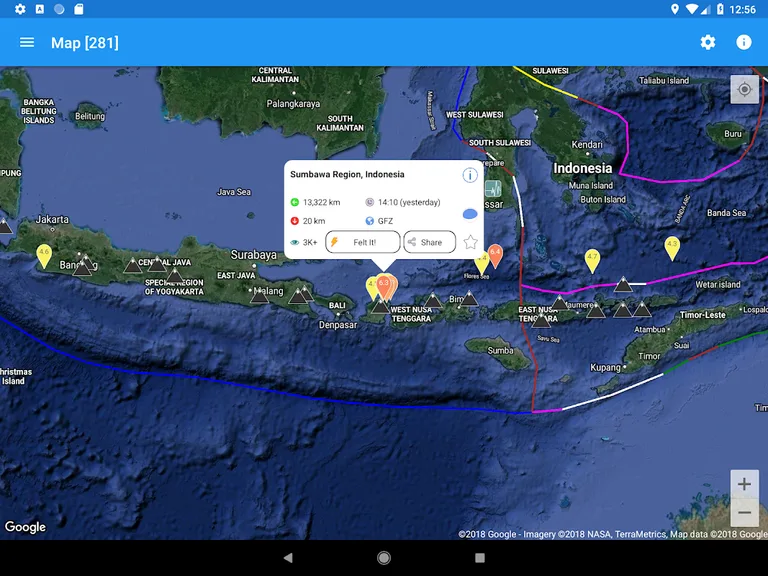Tap the location status bar icon

click(675, 9)
